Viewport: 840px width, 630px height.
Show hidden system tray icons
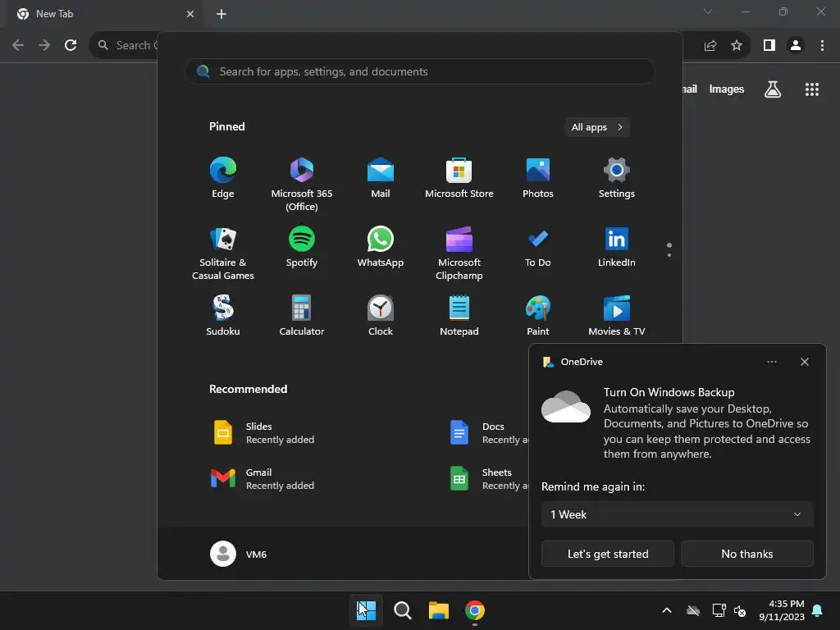point(667,610)
